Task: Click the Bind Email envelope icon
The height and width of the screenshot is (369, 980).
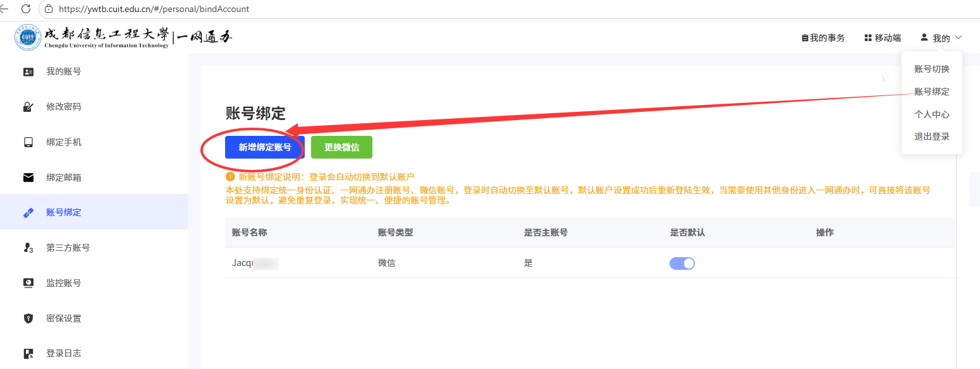Action: click(28, 178)
